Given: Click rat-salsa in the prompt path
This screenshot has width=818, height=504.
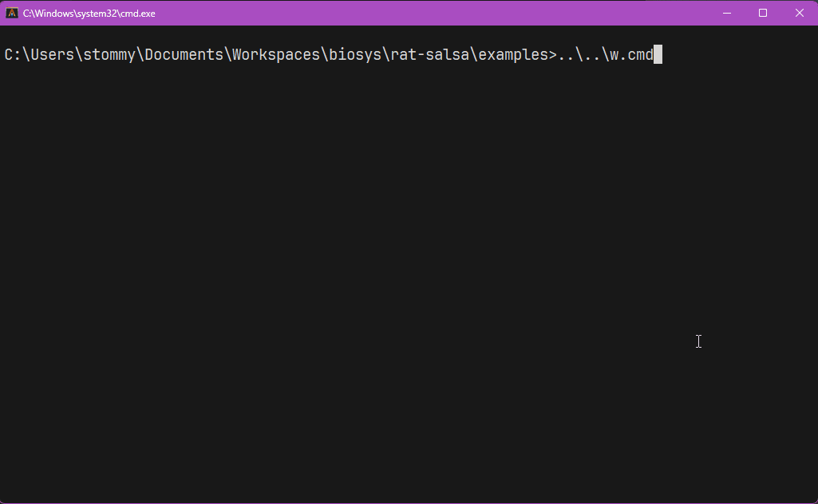Looking at the screenshot, I should (430, 54).
